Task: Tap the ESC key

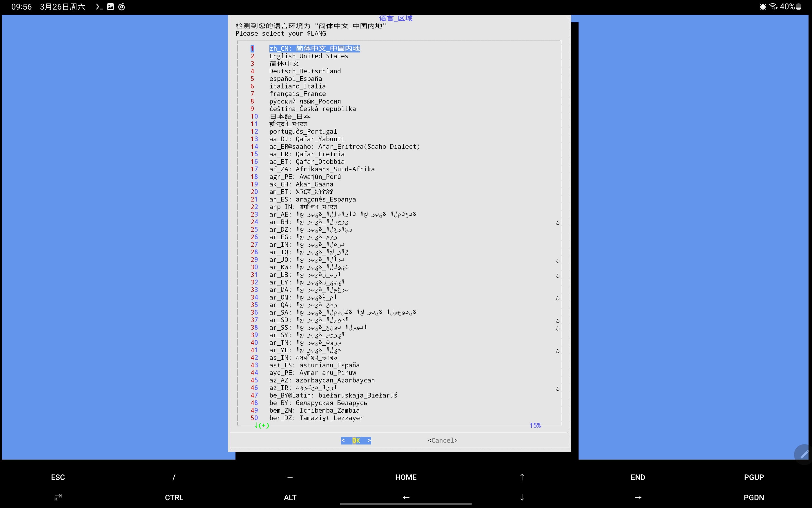Action: (58, 477)
